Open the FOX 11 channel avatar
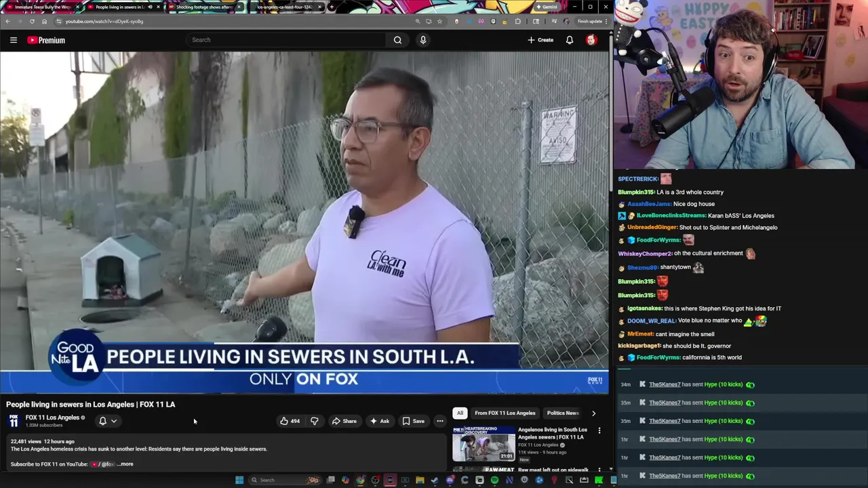This screenshot has height=488, width=868. (14, 421)
